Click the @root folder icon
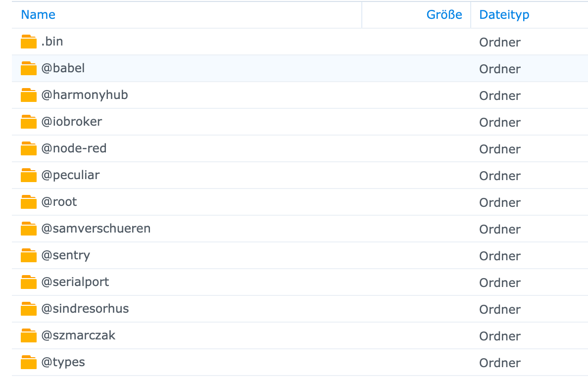Screen dimensions: 588x379 (x=29, y=202)
